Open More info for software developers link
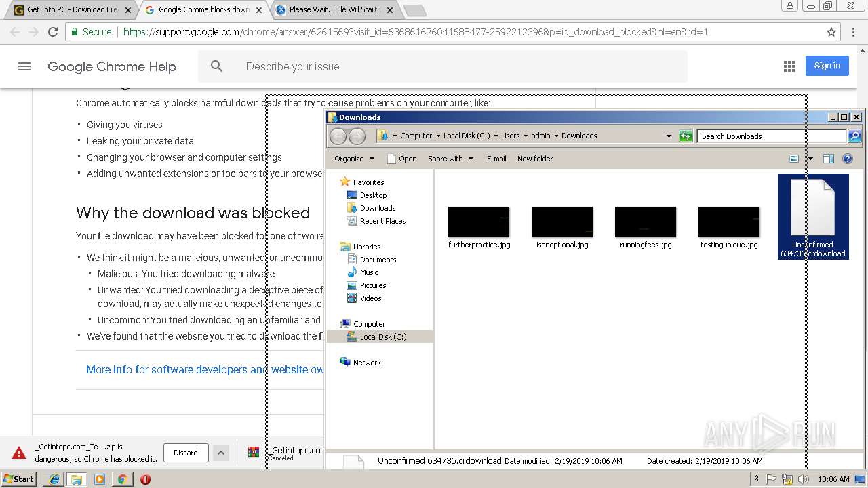 tap(205, 369)
